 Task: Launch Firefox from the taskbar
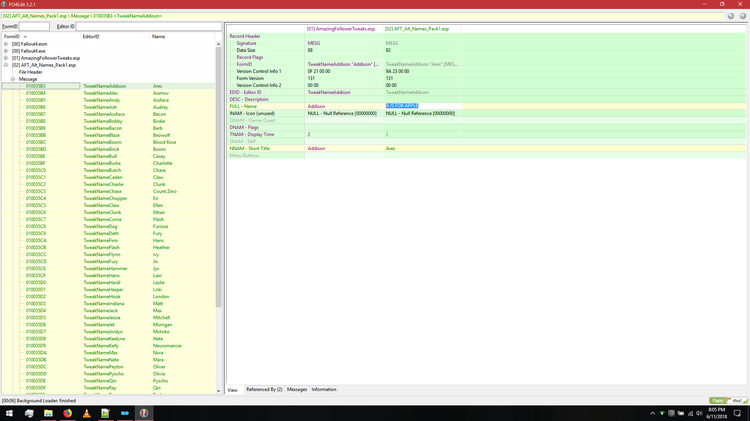point(67,413)
